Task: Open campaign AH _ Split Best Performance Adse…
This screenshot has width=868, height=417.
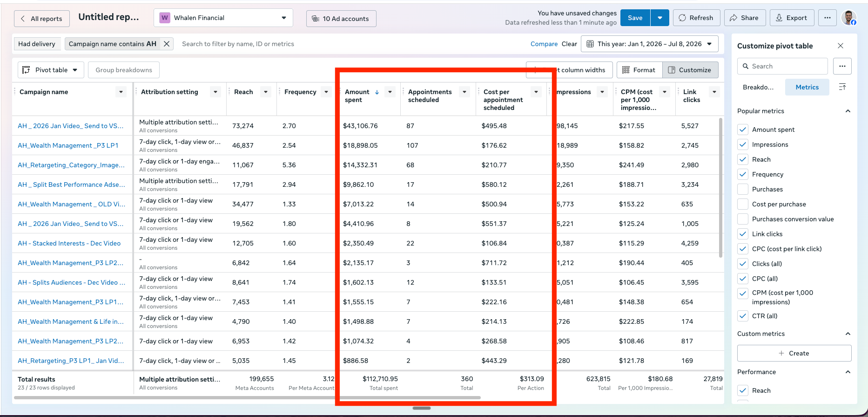Action: 71,185
